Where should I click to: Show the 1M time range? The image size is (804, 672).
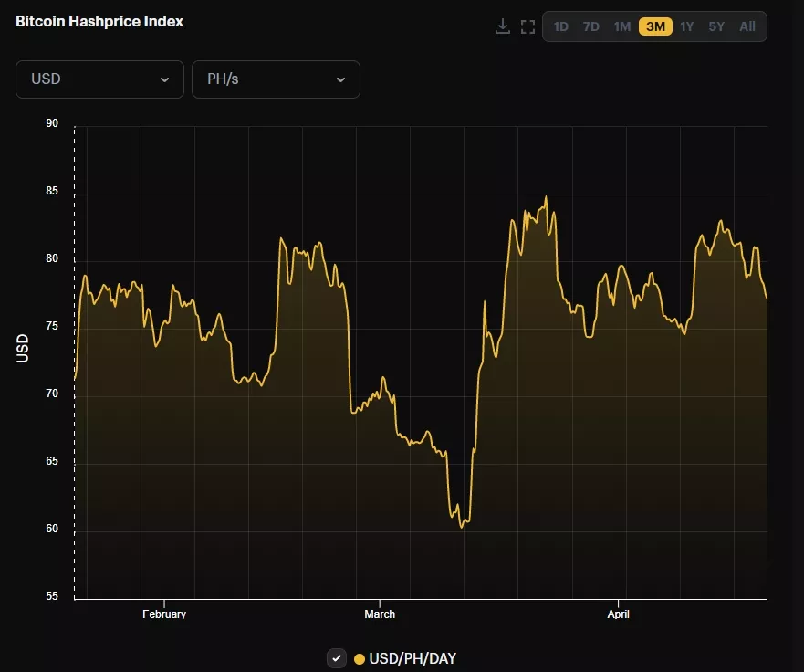(x=622, y=26)
